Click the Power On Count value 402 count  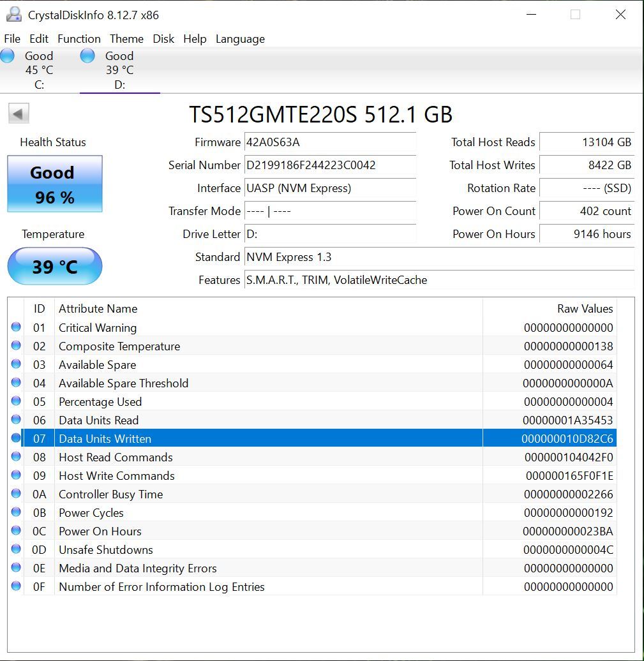pos(587,211)
